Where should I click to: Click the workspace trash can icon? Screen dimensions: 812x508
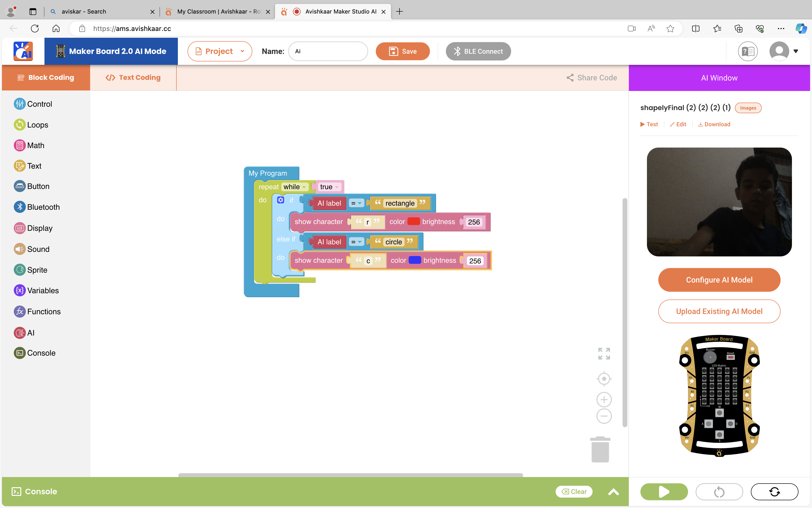coord(600,449)
